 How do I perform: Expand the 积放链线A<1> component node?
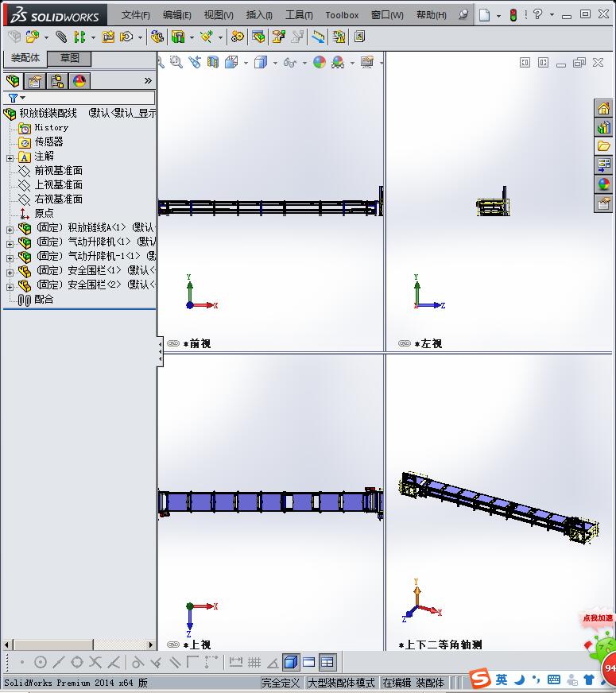pyautogui.click(x=10, y=230)
